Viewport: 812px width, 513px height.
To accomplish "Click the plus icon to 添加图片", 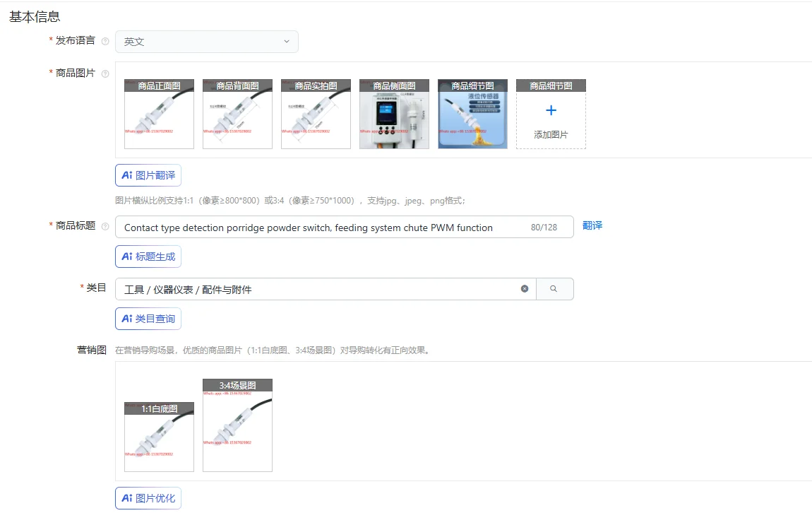I will (x=551, y=110).
